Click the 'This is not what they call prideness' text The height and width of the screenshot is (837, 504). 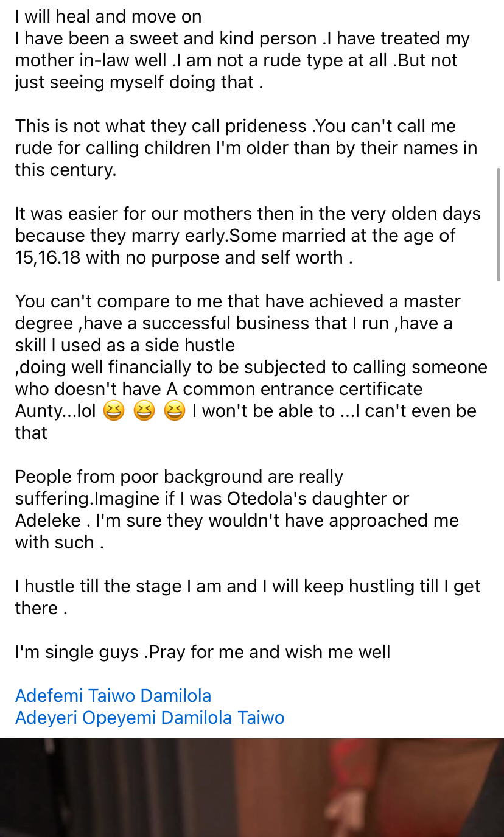pos(161,126)
